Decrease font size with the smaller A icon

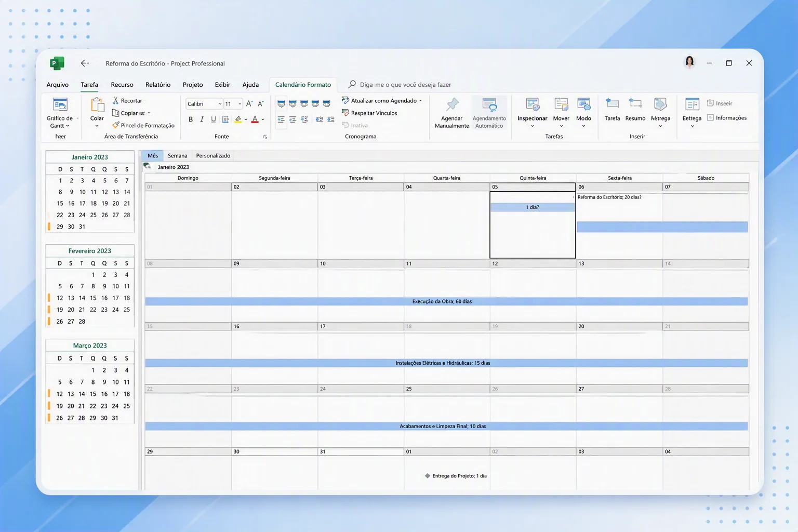(x=261, y=104)
